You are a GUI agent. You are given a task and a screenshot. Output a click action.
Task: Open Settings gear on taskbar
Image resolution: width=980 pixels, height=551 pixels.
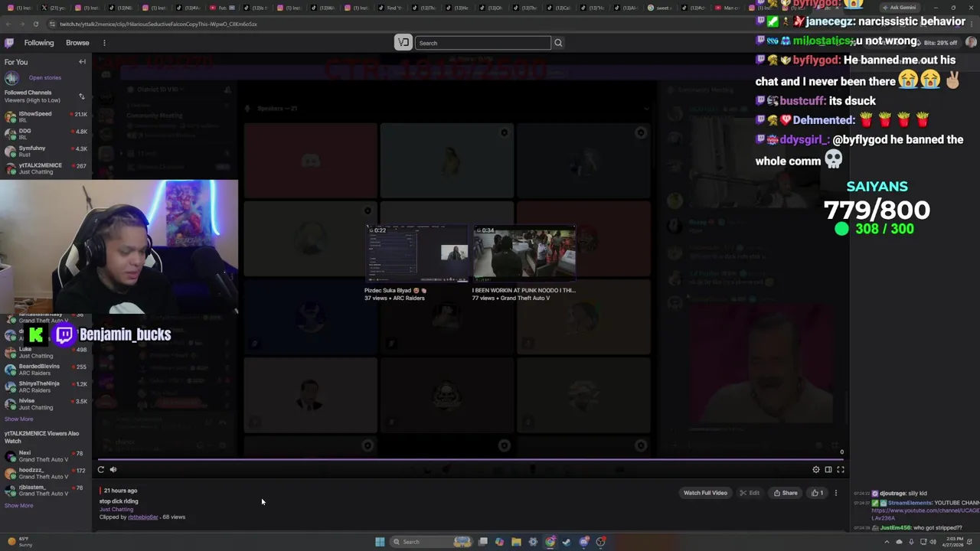[533, 542]
